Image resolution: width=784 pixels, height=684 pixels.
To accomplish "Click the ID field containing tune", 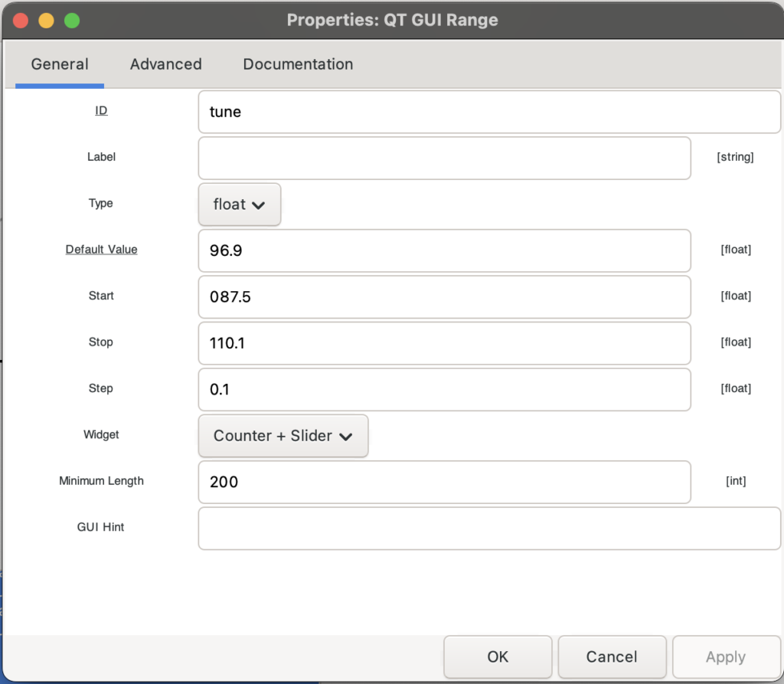I will [488, 112].
